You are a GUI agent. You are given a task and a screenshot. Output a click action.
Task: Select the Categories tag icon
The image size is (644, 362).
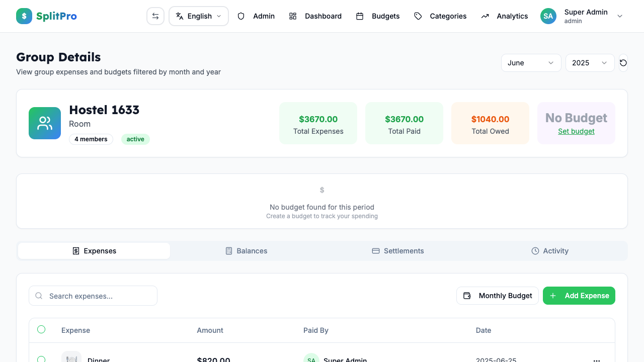tap(418, 16)
